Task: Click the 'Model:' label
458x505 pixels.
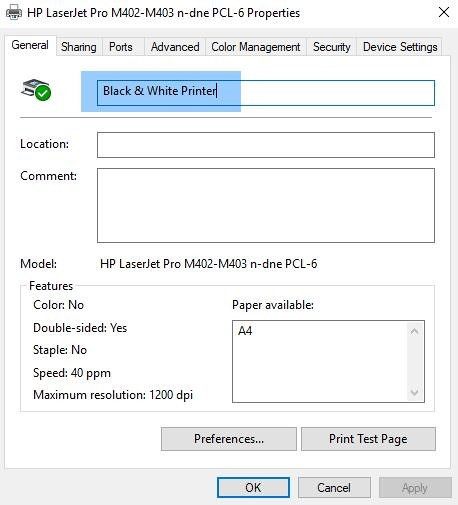Action: 38,264
